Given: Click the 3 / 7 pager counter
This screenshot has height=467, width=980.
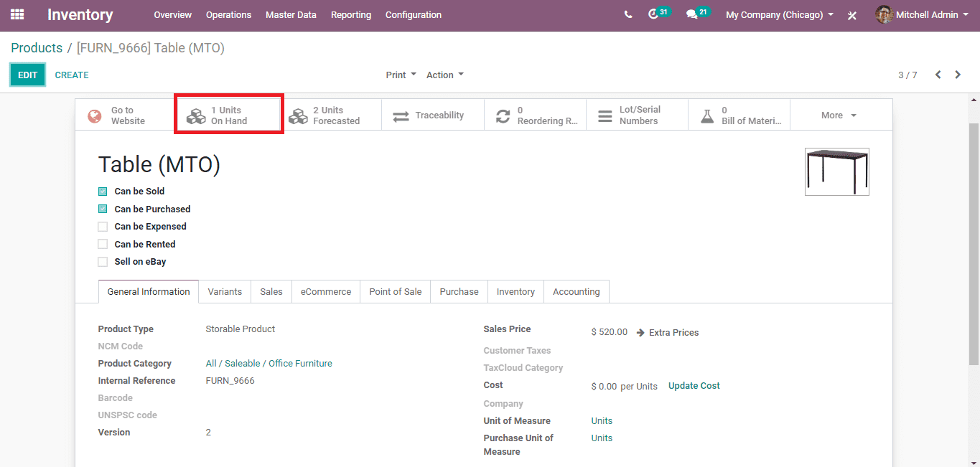Looking at the screenshot, I should [x=907, y=75].
